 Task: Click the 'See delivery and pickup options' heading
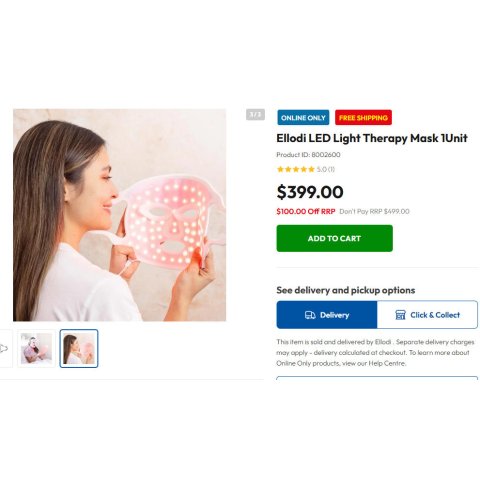(346, 290)
